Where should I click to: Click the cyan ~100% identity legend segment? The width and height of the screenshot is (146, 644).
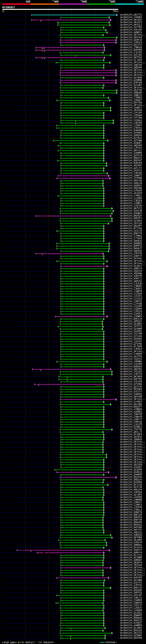click(x=129, y=4)
